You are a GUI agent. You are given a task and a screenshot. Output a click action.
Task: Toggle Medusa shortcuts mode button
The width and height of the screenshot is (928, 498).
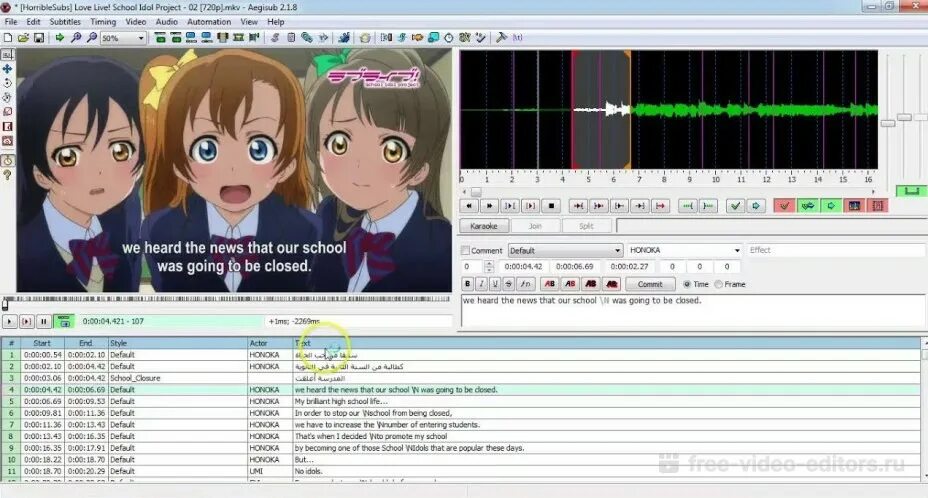coord(878,206)
